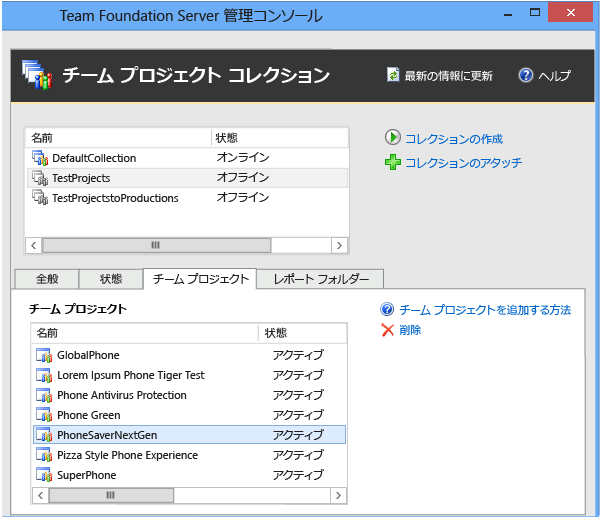
Task: Click the オフライン status of TestProjectstoProductions
Action: point(243,197)
